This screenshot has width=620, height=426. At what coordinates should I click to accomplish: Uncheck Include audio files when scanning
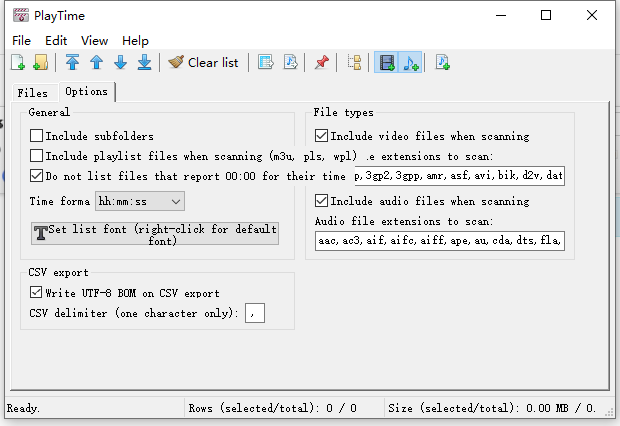(321, 201)
